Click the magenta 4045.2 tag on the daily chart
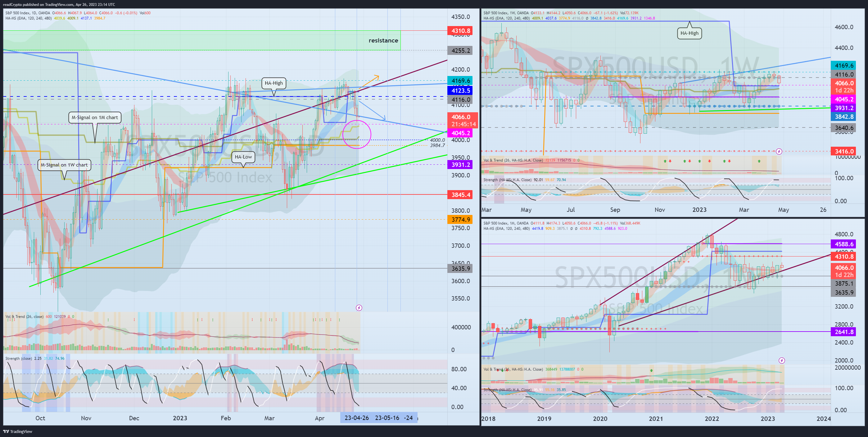The image size is (868, 437). click(460, 133)
